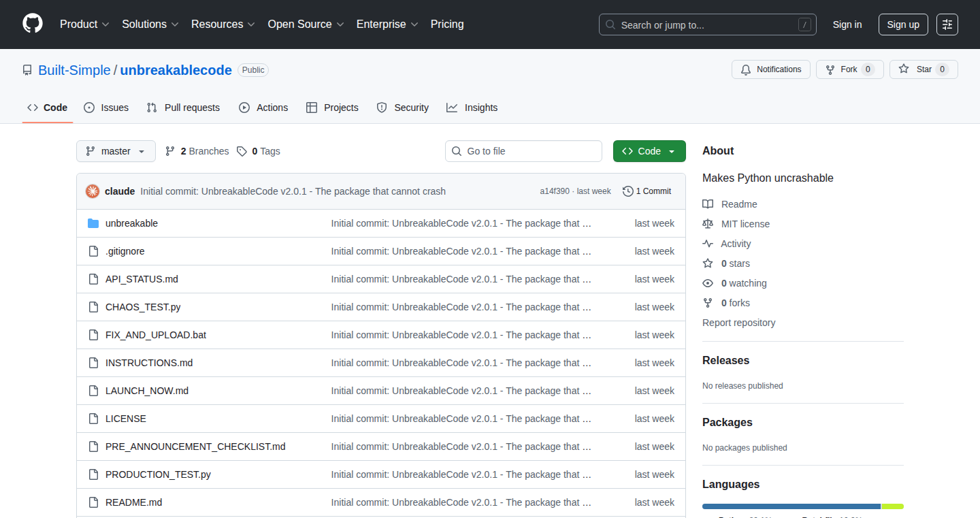The image size is (980, 518).
Task: Click the file icon beside README.md
Action: coord(93,502)
